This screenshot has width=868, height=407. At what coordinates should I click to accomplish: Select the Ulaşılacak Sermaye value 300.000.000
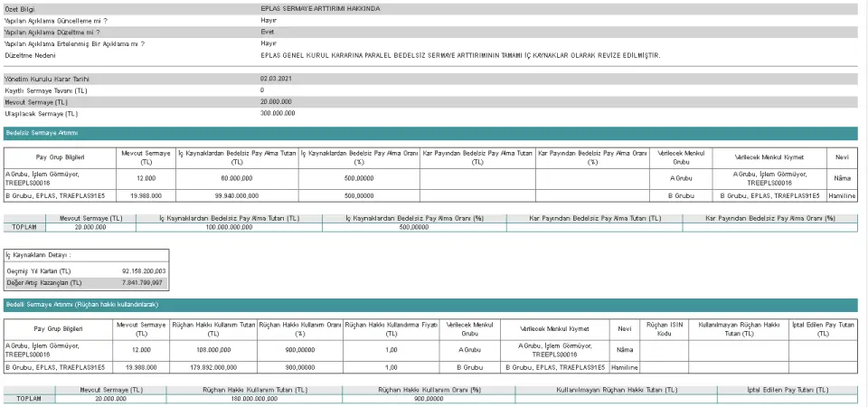[x=278, y=114]
